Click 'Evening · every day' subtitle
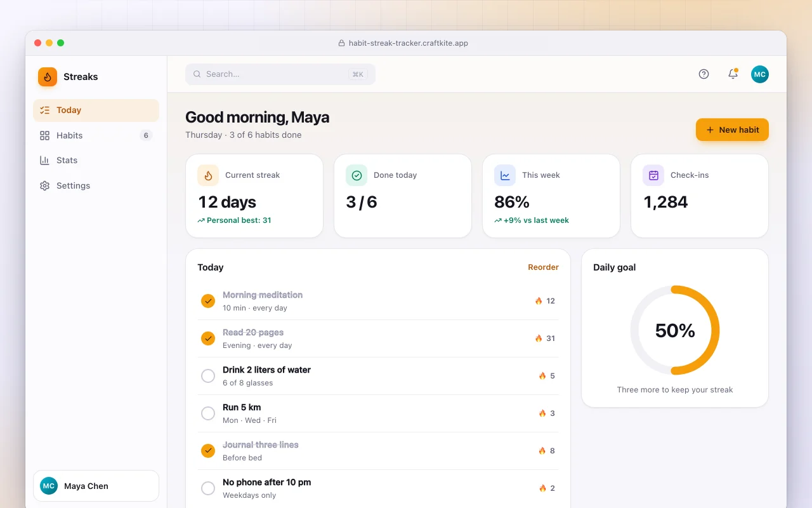812x508 pixels. 258,345
